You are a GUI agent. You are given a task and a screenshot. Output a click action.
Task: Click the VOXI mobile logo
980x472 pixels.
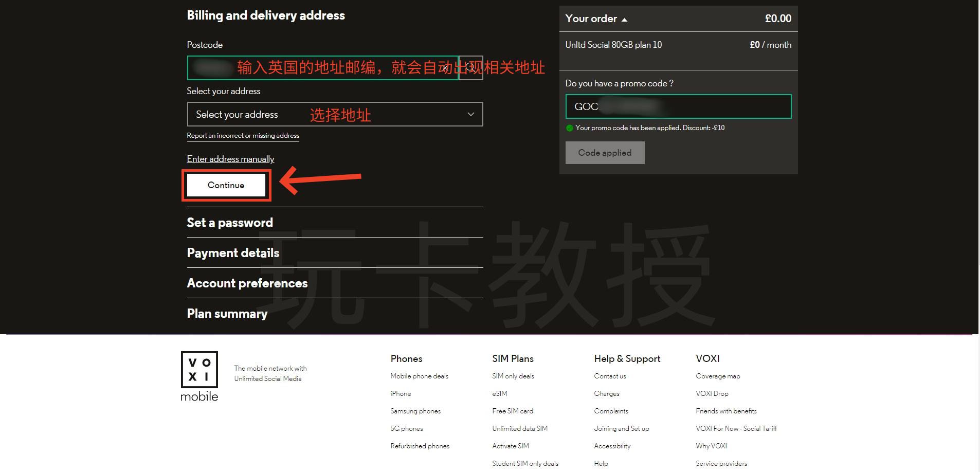tap(199, 376)
